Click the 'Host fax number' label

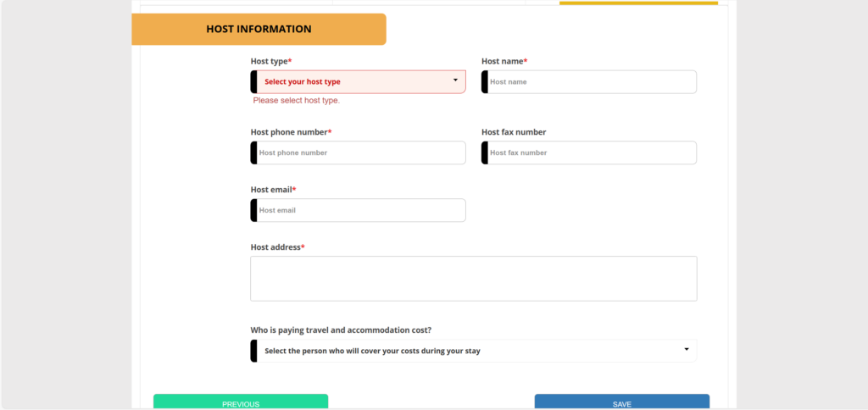click(x=514, y=133)
